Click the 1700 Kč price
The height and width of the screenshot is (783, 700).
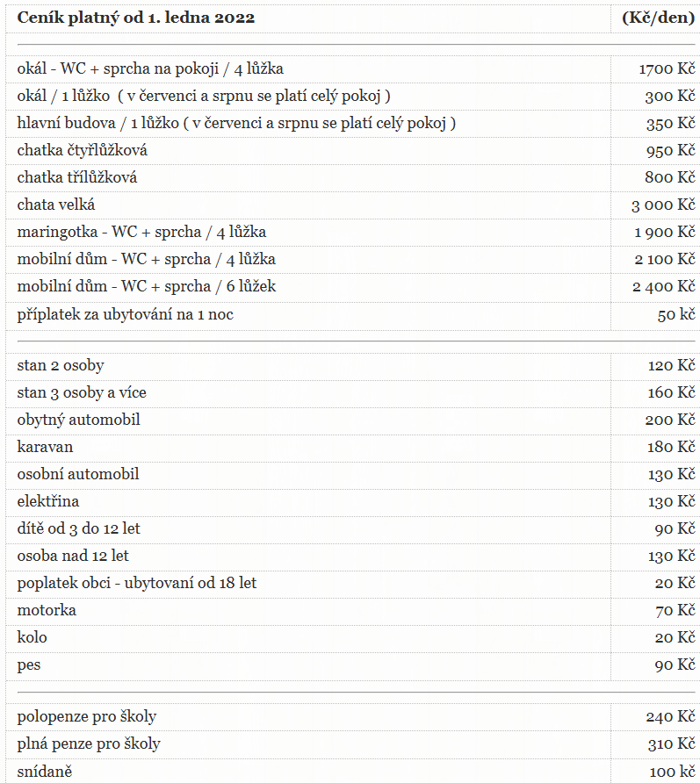(x=667, y=69)
